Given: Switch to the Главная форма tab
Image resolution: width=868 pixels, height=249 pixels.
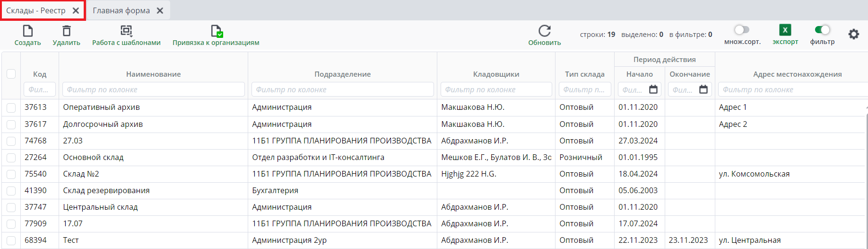Looking at the screenshot, I should click(121, 10).
